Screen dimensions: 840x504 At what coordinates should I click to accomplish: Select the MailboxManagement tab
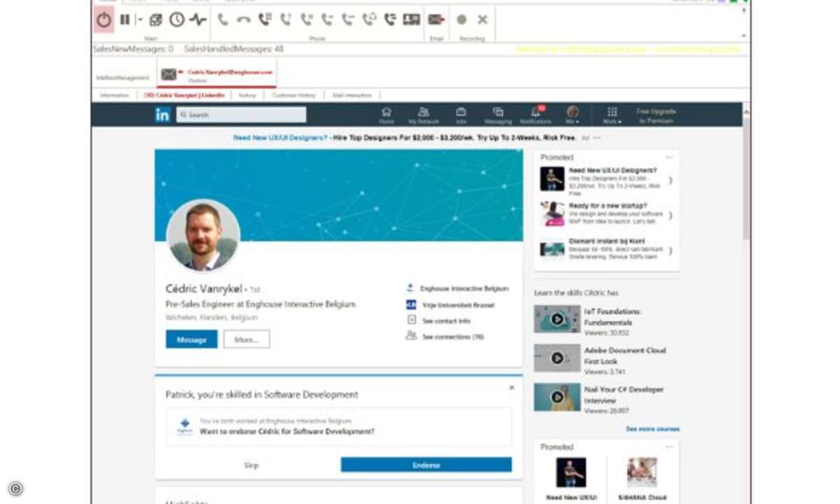122,77
